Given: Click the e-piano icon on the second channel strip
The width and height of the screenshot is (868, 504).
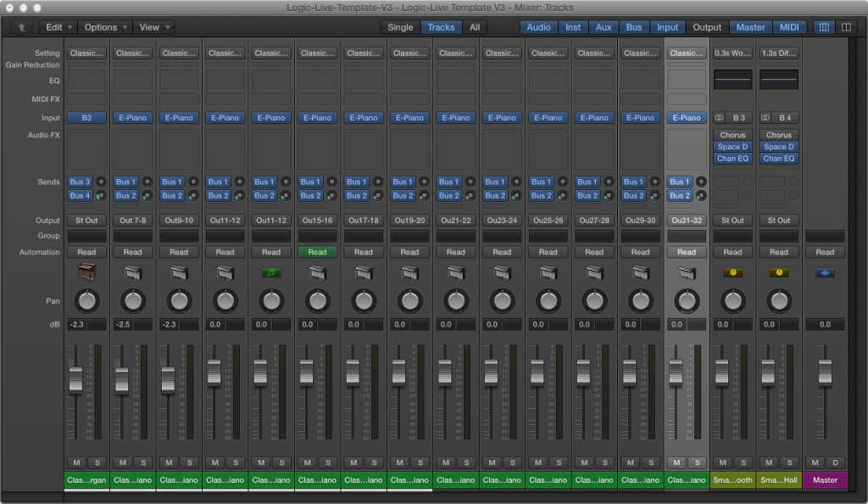Looking at the screenshot, I should [132, 272].
